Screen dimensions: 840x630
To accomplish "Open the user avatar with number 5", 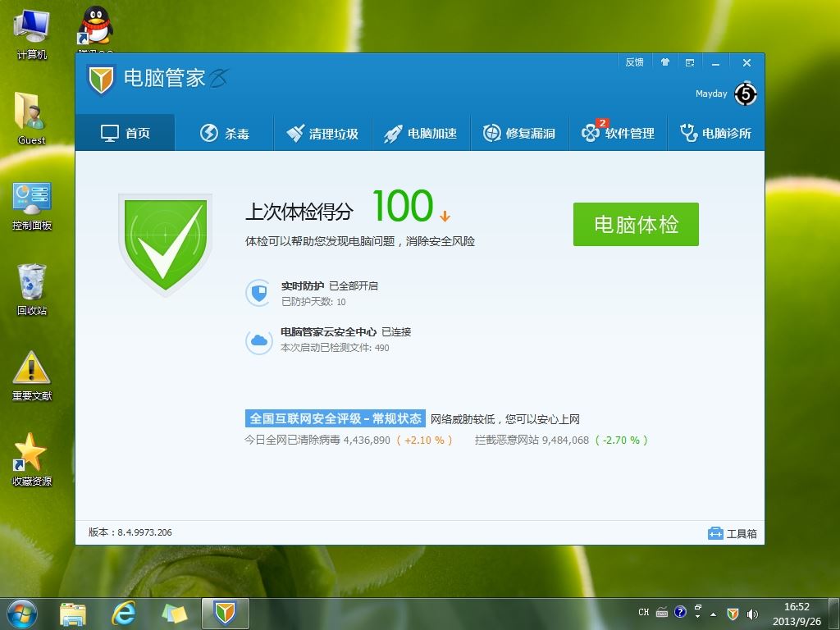I will [x=745, y=94].
